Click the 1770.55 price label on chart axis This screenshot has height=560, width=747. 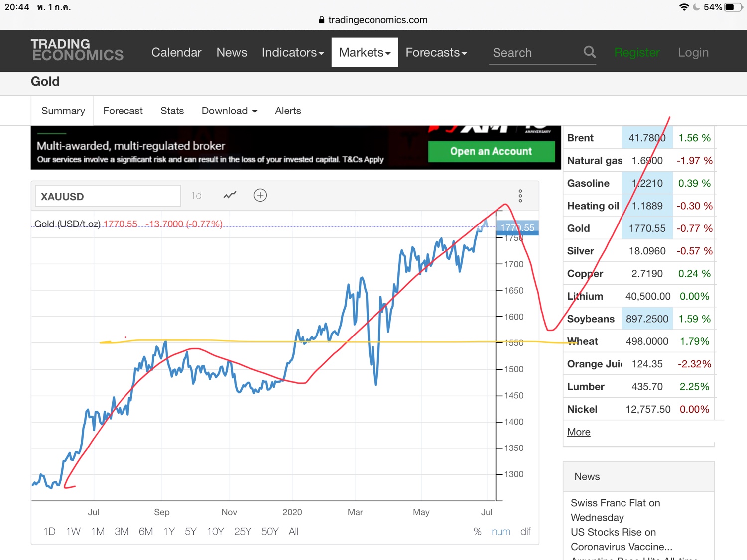517,228
